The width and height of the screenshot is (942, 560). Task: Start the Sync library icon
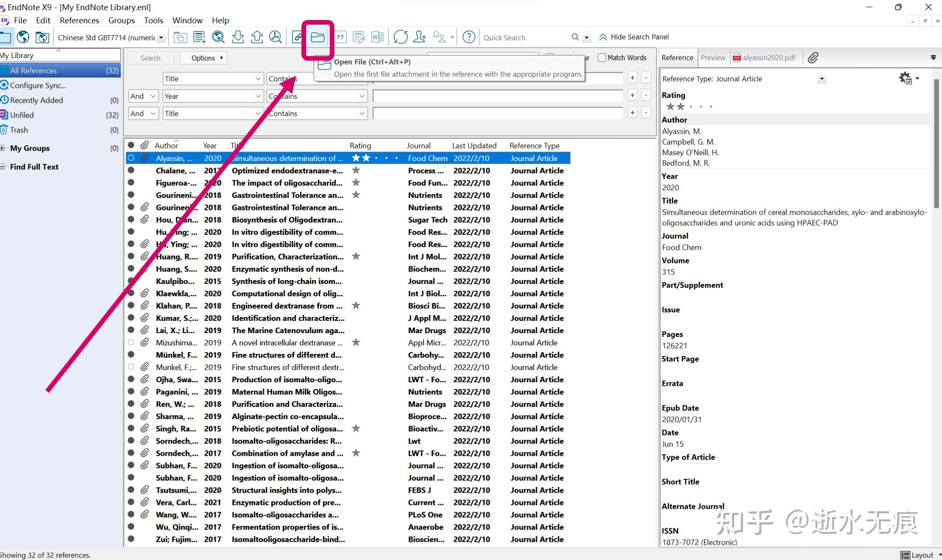click(x=400, y=37)
